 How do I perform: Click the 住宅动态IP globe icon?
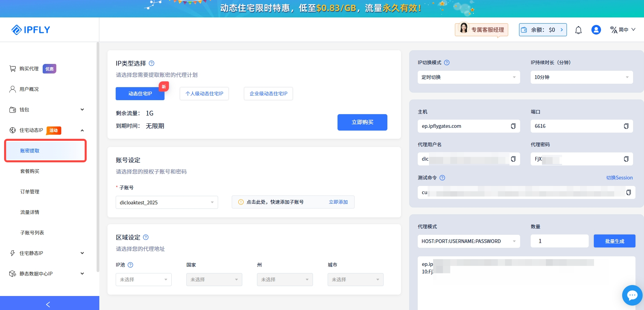(x=13, y=130)
